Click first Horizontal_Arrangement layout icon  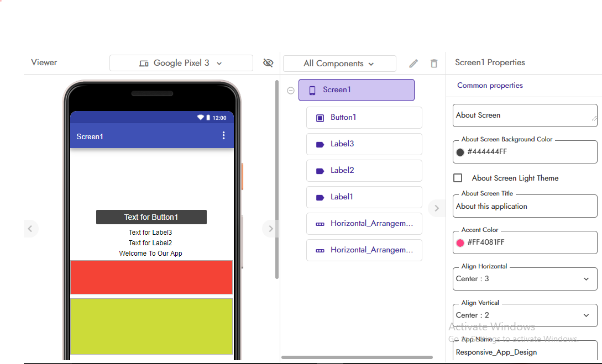[320, 224]
